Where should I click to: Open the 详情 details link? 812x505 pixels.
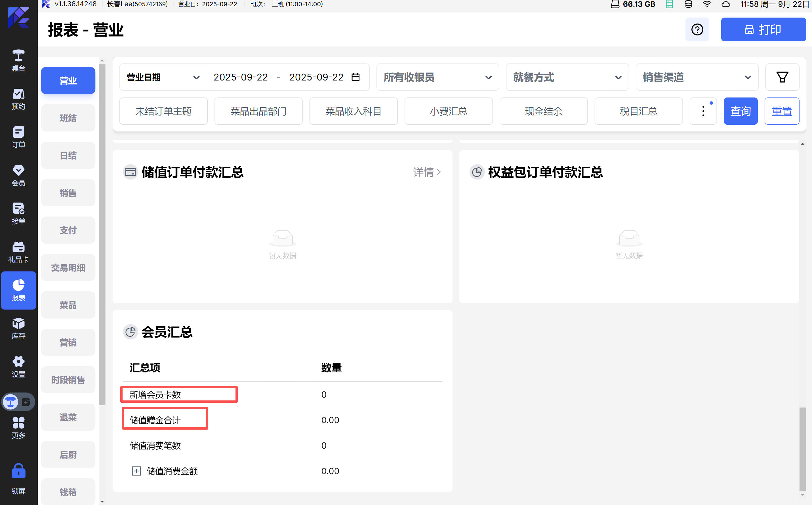[427, 172]
